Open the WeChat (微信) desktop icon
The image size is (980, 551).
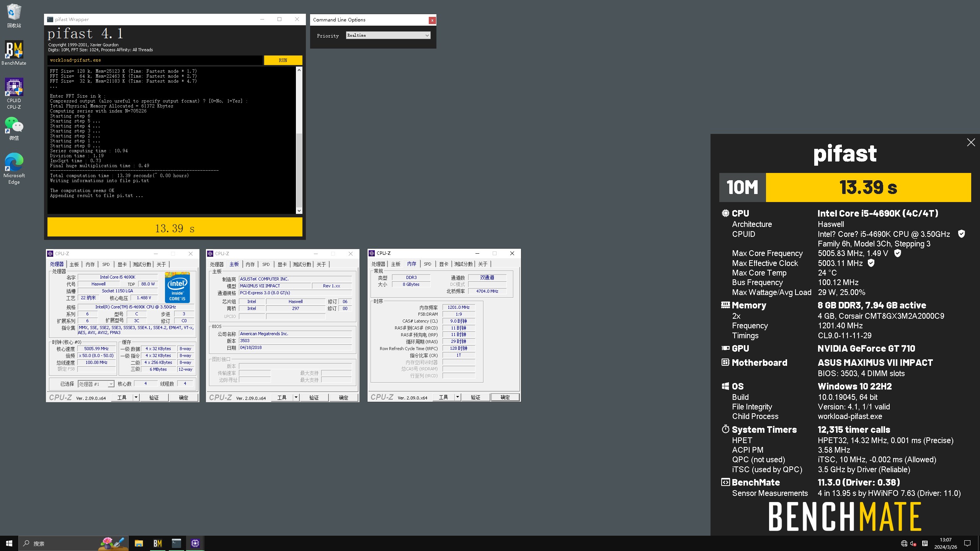[14, 129]
